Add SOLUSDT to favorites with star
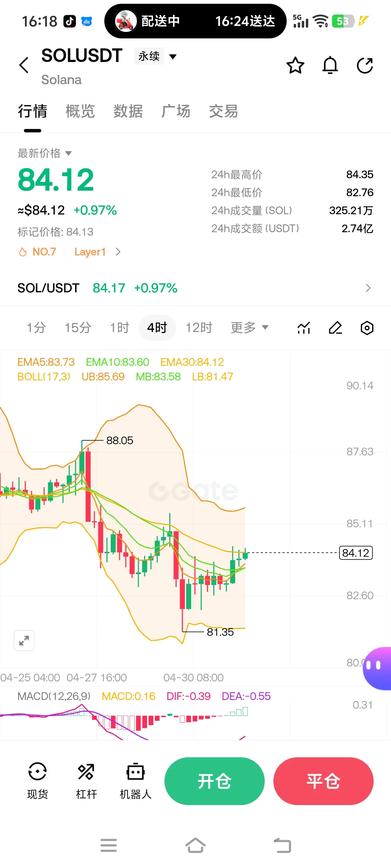391x868 pixels. point(295,65)
